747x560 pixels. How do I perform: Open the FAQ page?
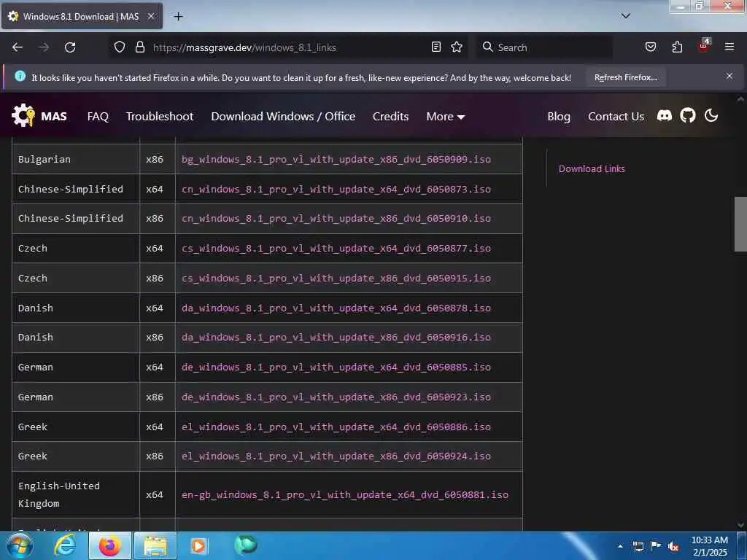[x=98, y=117]
